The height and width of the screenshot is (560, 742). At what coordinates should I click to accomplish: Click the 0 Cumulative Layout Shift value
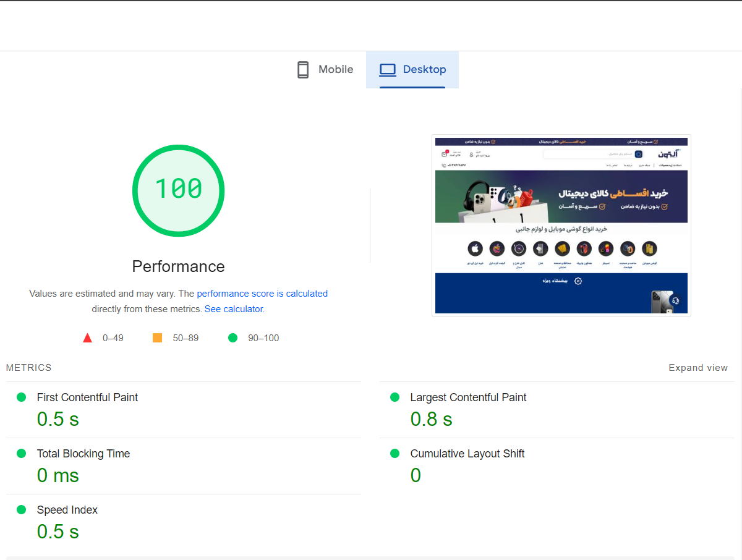point(416,475)
